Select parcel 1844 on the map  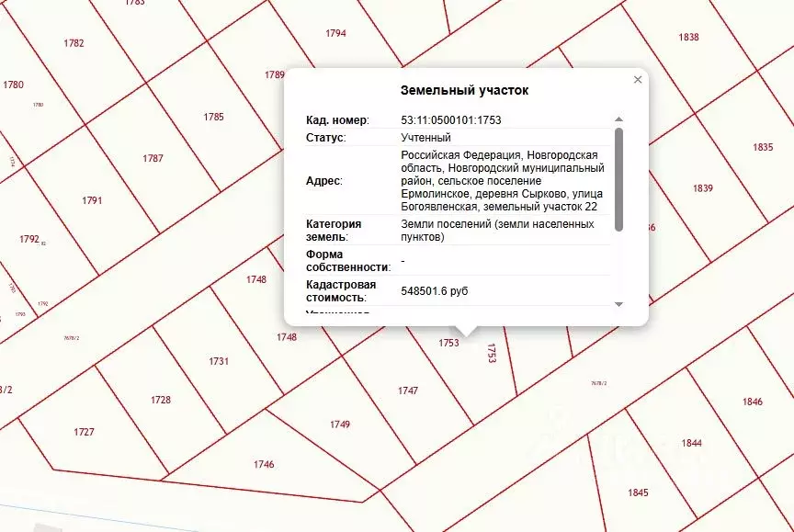tap(691, 444)
